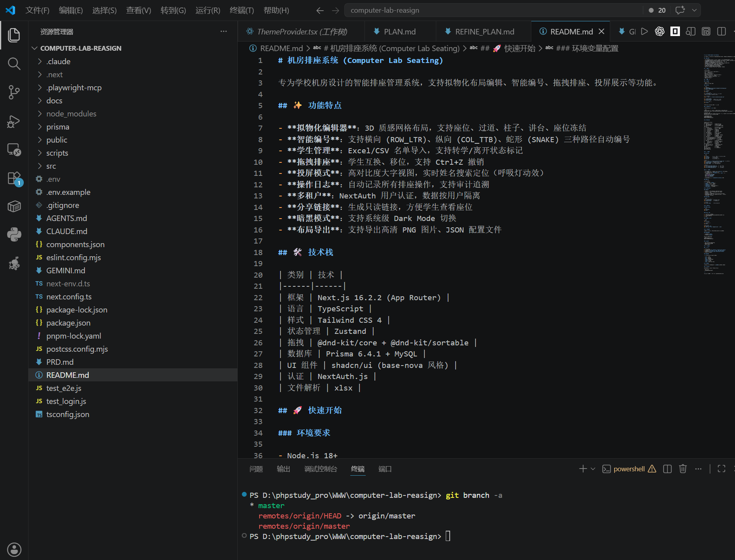The height and width of the screenshot is (560, 735).
Task: Switch to the 问题 panel tab
Action: pos(256,469)
